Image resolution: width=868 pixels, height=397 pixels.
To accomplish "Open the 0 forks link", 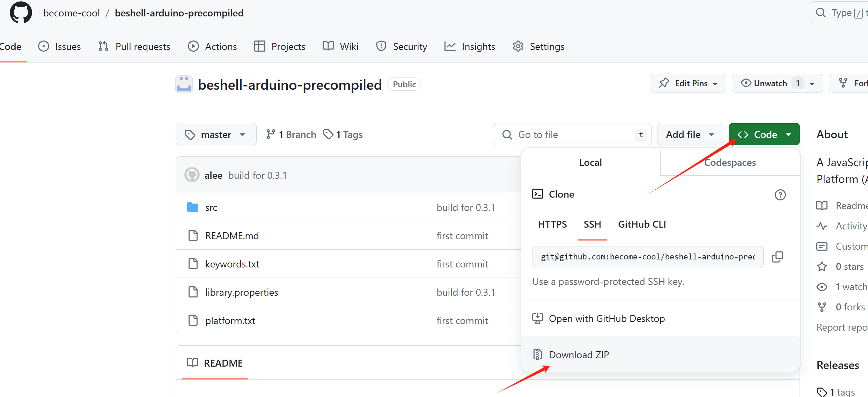I will pyautogui.click(x=841, y=307).
